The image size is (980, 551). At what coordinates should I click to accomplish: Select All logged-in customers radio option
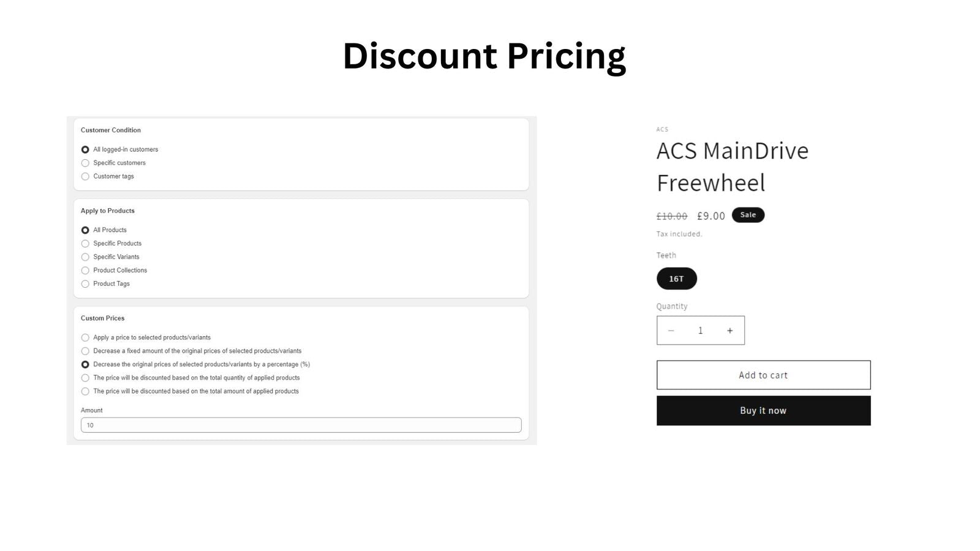85,149
